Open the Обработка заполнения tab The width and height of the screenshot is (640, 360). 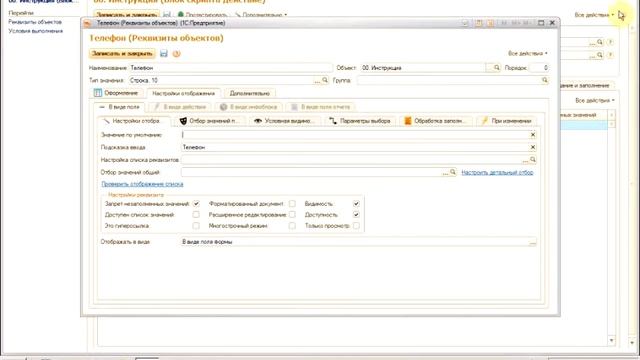coord(435,121)
